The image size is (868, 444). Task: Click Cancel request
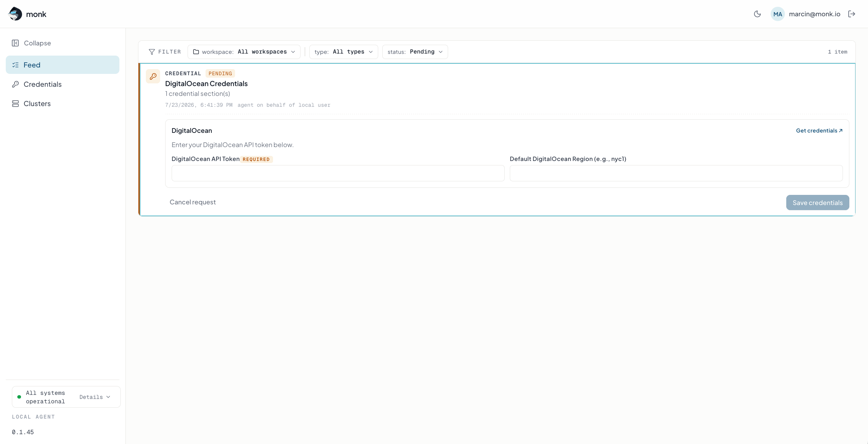tap(193, 202)
